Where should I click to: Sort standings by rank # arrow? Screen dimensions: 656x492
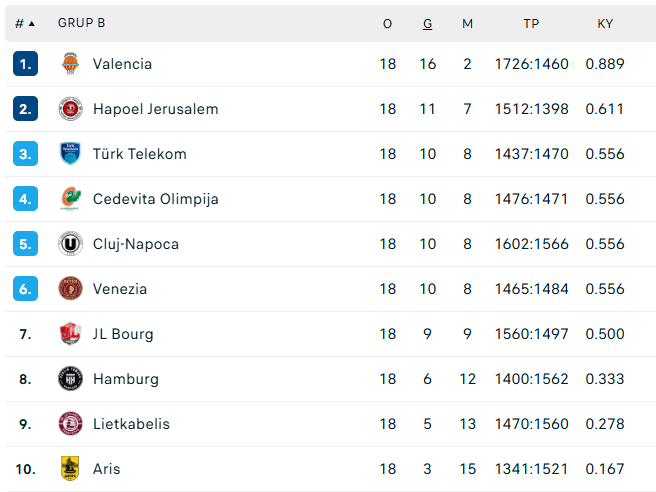tap(25, 23)
